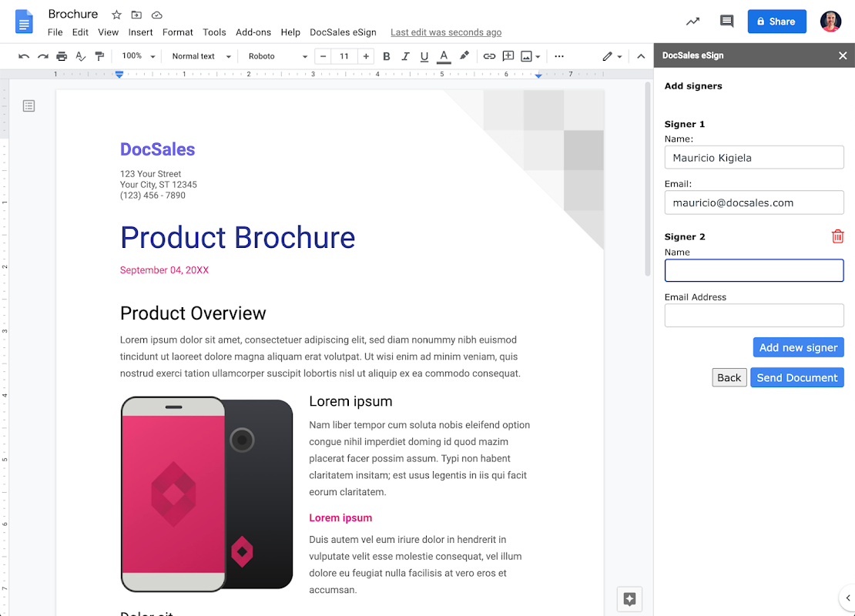Image resolution: width=855 pixels, height=616 pixels.
Task: Open the Tools menu
Action: [214, 32]
